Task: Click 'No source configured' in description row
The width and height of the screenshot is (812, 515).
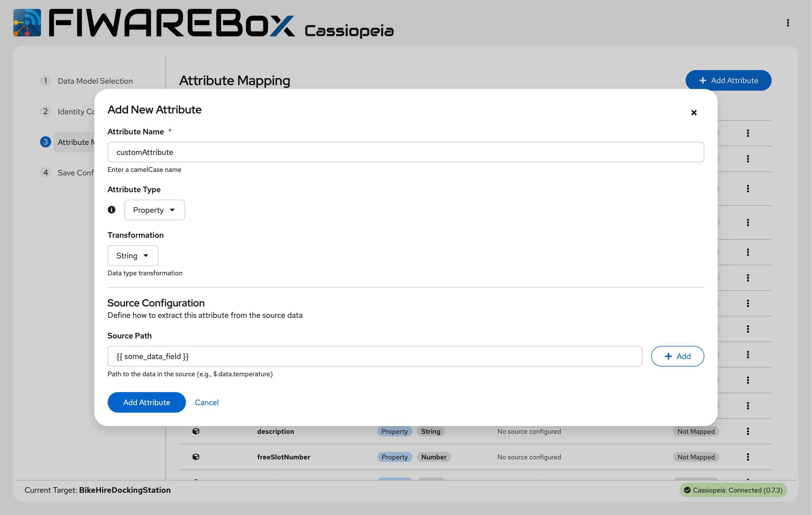Action: click(x=529, y=431)
